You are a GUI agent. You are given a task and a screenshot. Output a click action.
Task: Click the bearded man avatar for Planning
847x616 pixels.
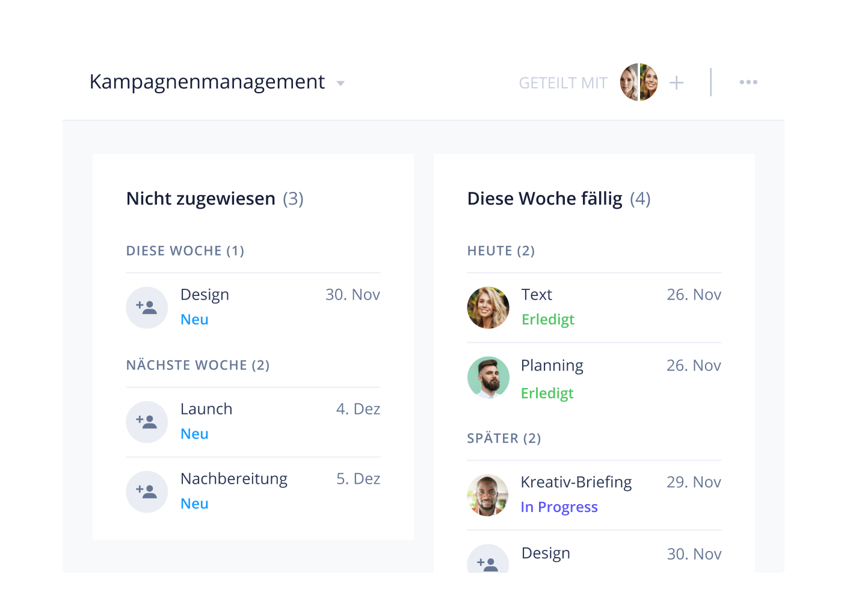click(488, 378)
